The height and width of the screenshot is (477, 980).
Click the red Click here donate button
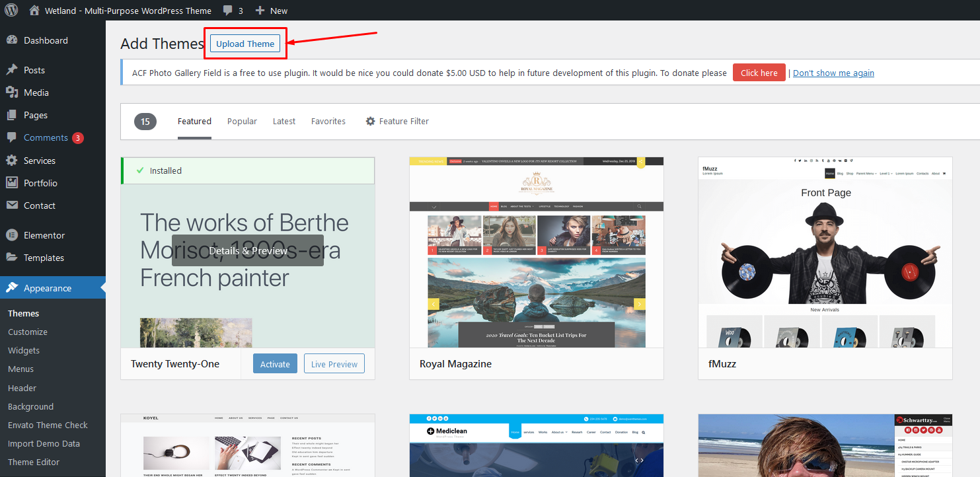point(759,73)
